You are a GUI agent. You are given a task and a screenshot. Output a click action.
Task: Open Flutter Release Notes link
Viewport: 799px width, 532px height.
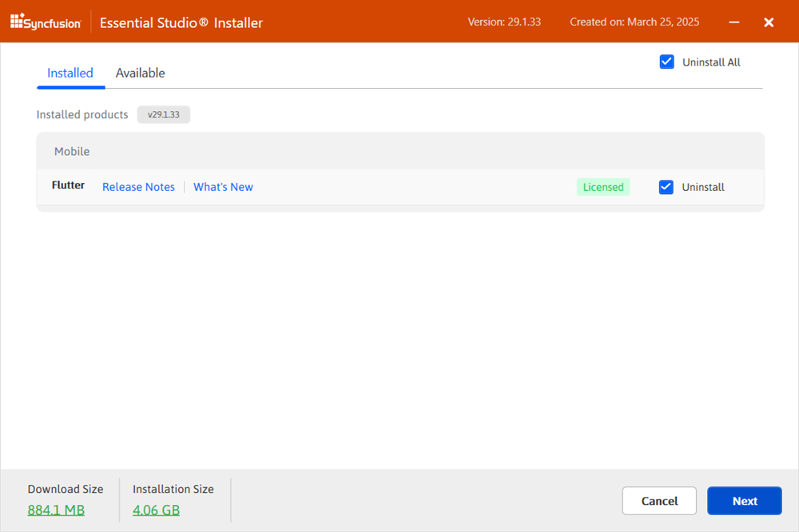click(138, 187)
